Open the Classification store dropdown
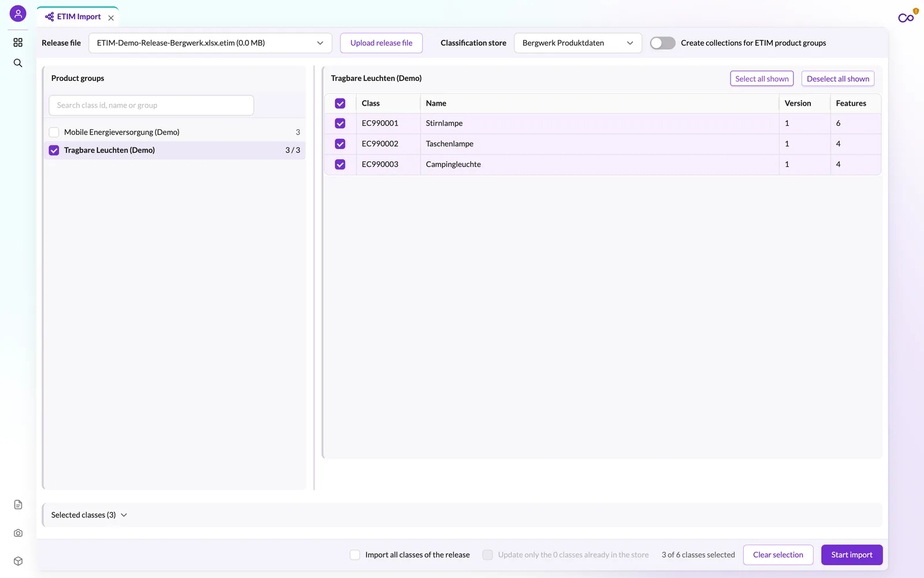This screenshot has width=924, height=578. 577,43
